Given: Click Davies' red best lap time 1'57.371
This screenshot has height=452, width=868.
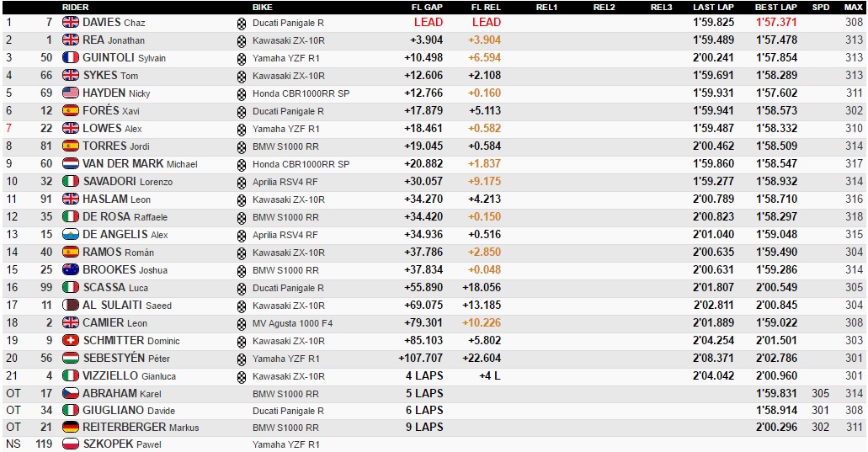Looking at the screenshot, I should point(775,23).
